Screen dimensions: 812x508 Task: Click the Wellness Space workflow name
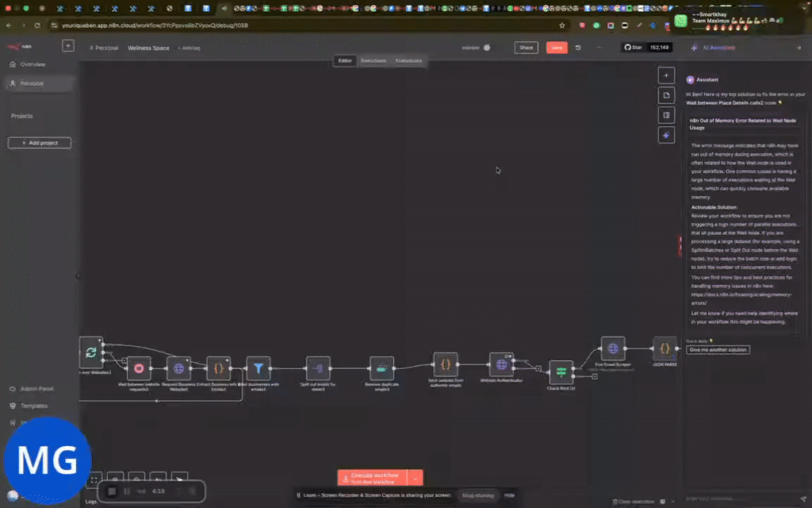148,48
